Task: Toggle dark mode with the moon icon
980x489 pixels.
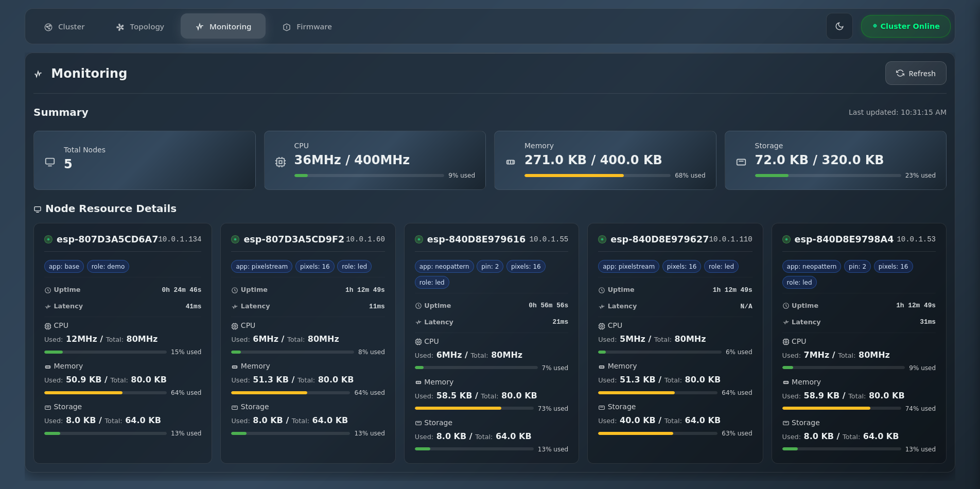Action: 839,26
